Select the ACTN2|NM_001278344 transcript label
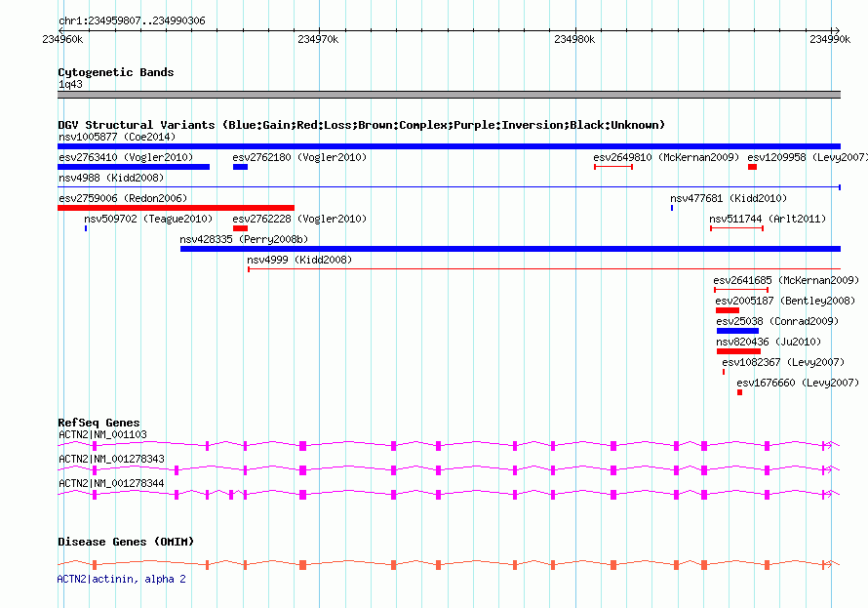 pos(111,483)
